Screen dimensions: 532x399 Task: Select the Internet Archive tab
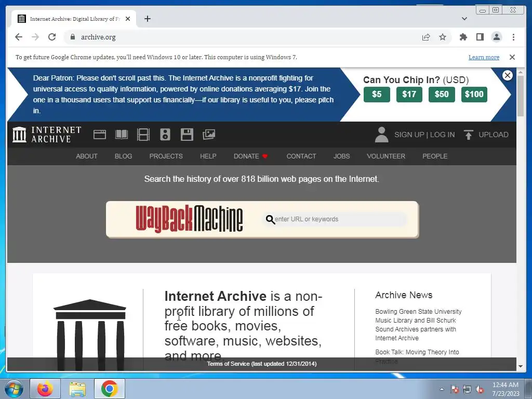pyautogui.click(x=74, y=19)
